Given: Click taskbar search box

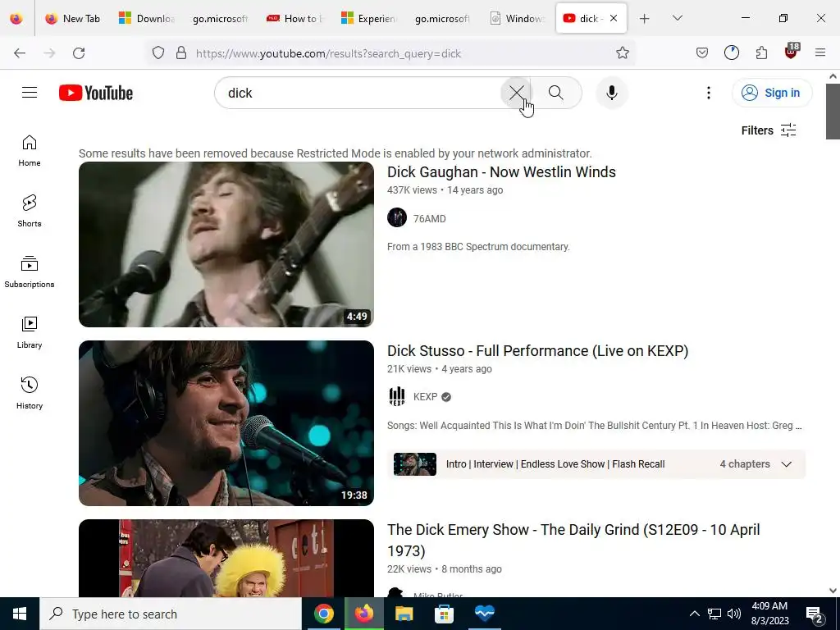Looking at the screenshot, I should click(x=171, y=614).
